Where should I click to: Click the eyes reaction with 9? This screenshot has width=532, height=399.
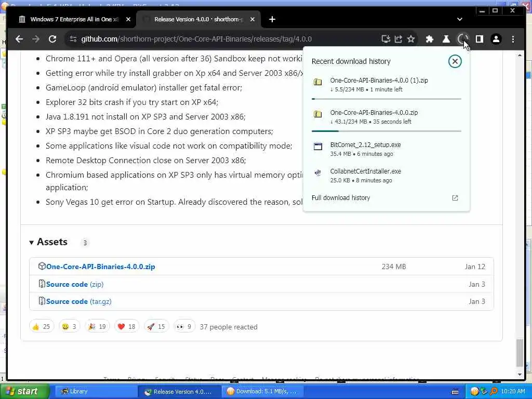[184, 326]
